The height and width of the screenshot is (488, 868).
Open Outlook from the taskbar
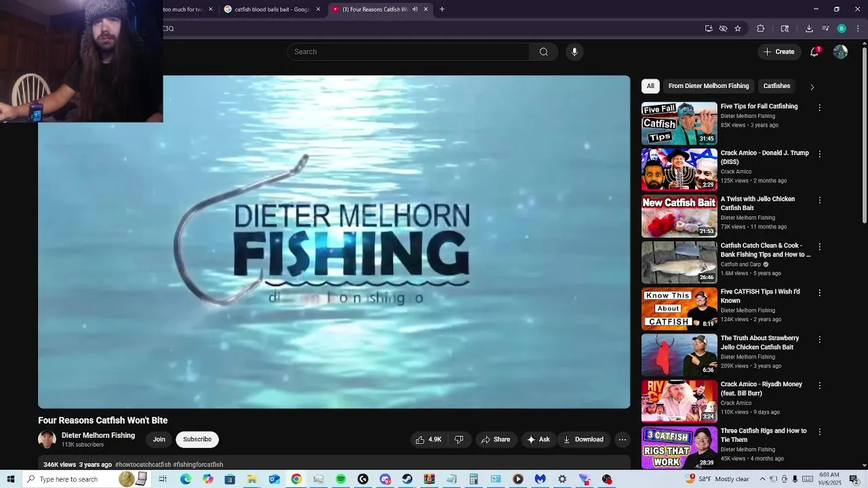274,479
